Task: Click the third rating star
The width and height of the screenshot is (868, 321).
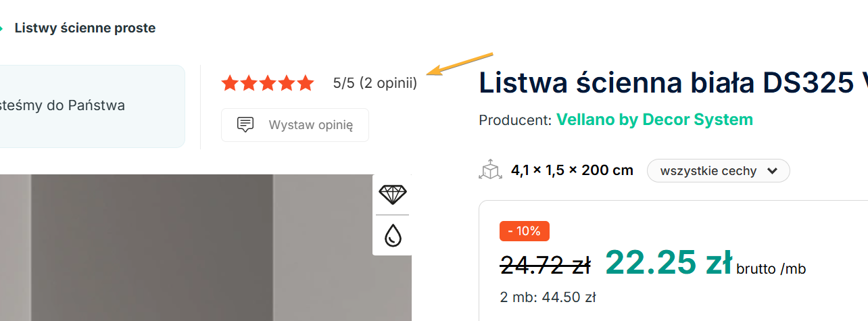Action: point(268,84)
